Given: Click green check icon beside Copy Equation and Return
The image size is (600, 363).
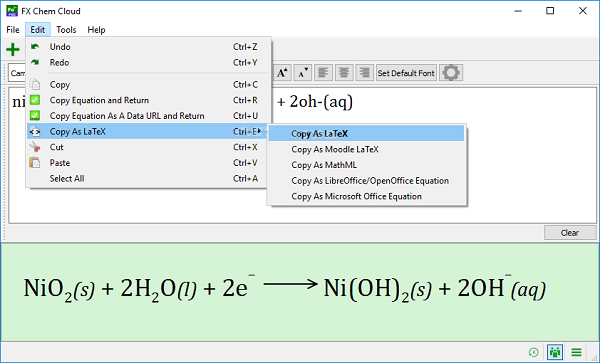Looking at the screenshot, I should click(35, 100).
